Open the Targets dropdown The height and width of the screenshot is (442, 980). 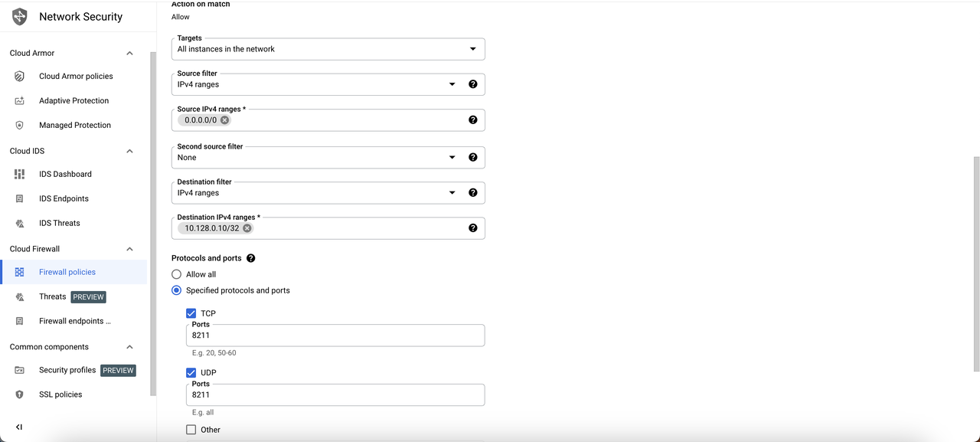(x=328, y=49)
